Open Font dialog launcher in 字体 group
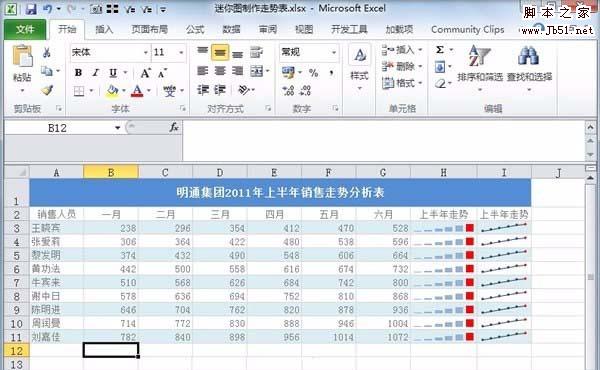The width and height of the screenshot is (600, 370). [x=183, y=109]
